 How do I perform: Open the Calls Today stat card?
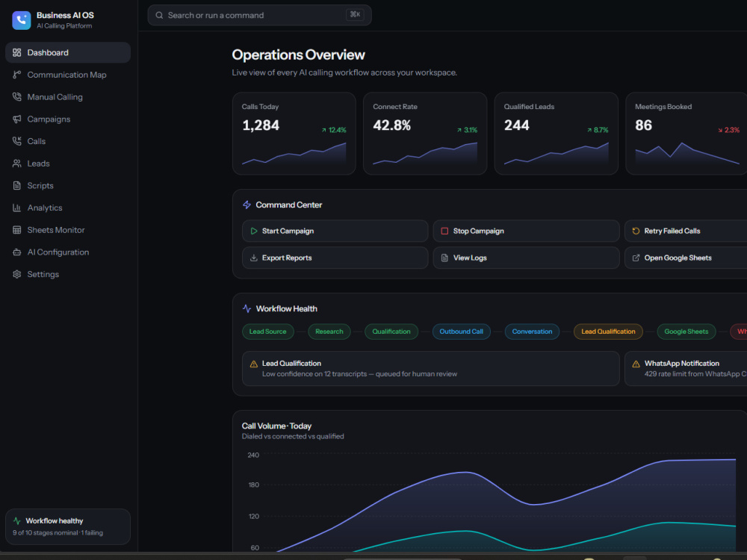[294, 134]
